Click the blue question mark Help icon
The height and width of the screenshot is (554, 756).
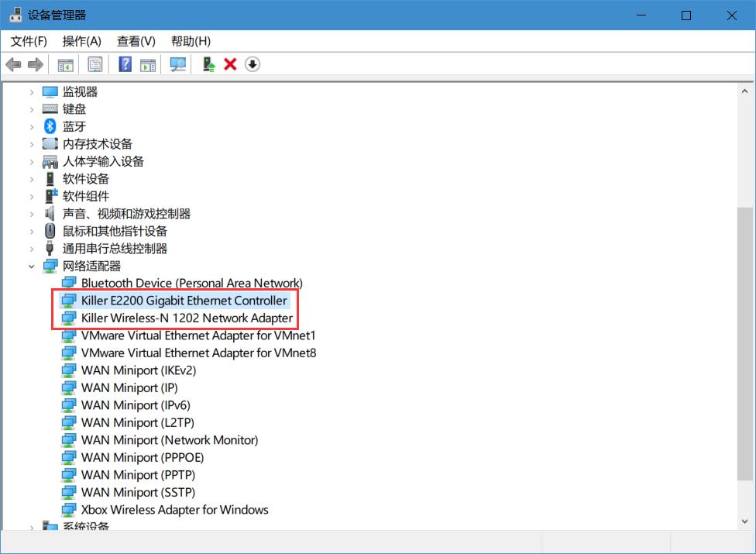125,64
